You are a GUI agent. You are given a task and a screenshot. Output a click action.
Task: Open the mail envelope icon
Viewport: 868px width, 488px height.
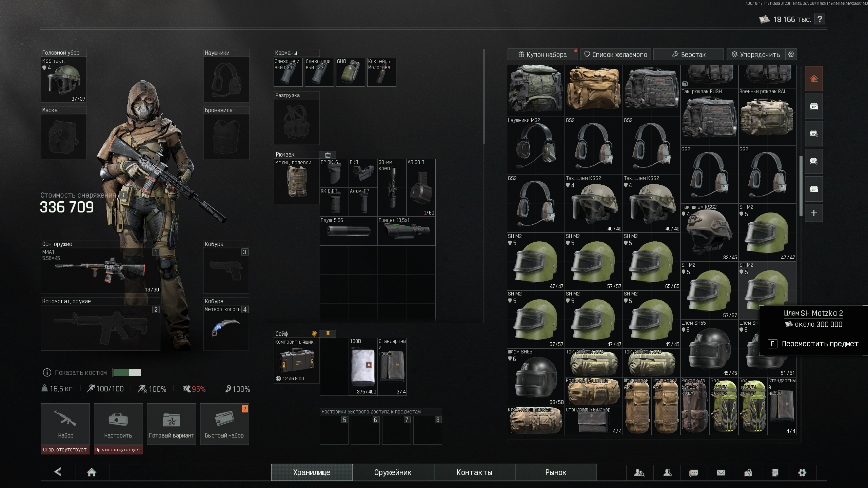[x=721, y=472]
